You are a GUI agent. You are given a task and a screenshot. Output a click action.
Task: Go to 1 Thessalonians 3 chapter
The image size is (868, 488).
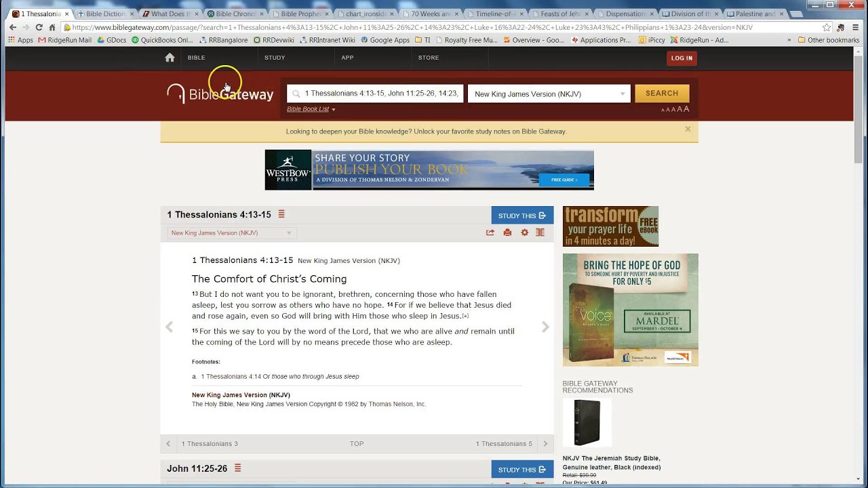pyautogui.click(x=210, y=444)
